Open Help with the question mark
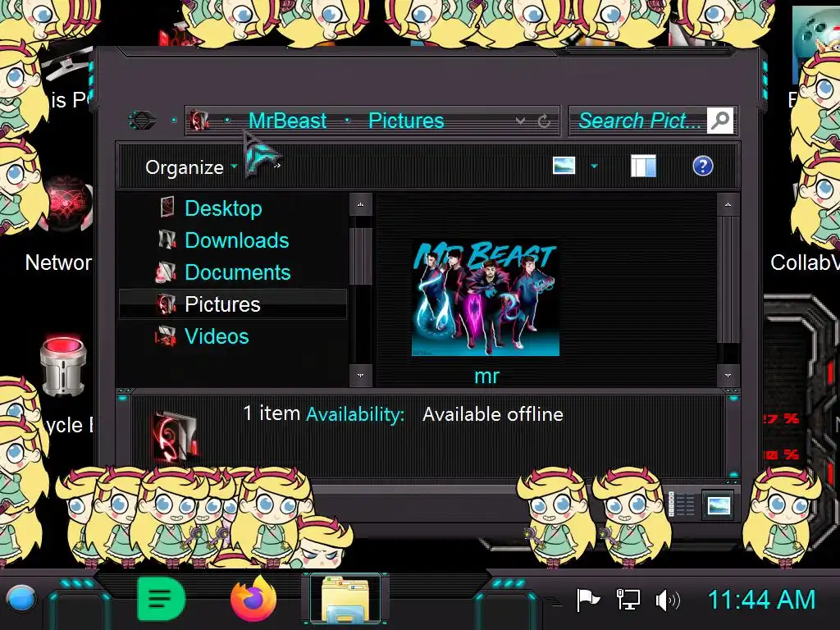840x630 pixels. pos(702,166)
